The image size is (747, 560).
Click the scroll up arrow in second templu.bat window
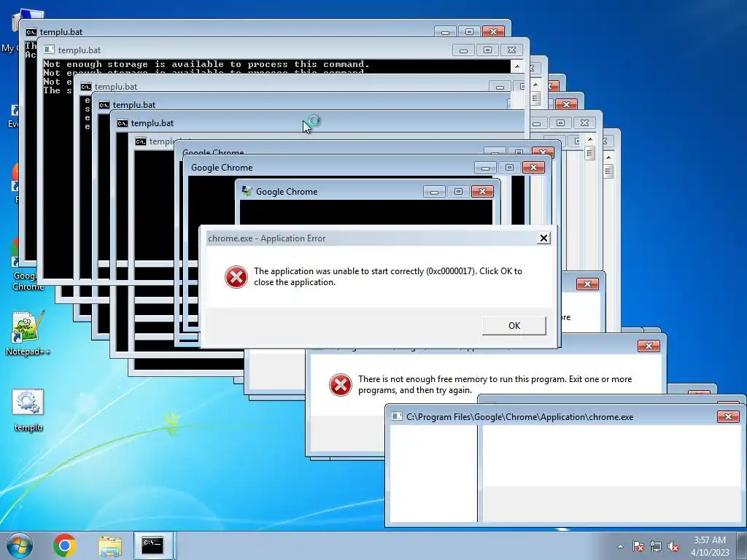tap(517, 66)
